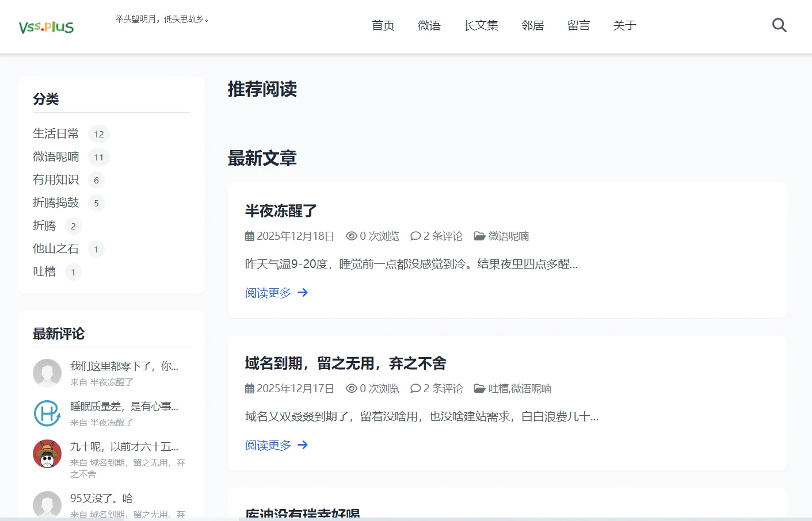Click the Vss.Plus site logo
Image resolution: width=812 pixels, height=521 pixels.
tap(45, 26)
